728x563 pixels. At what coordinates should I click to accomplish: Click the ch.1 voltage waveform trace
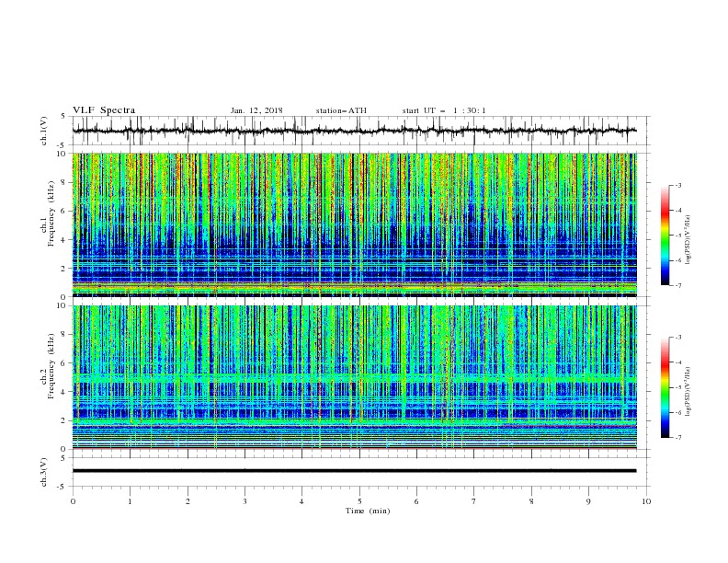[354, 131]
